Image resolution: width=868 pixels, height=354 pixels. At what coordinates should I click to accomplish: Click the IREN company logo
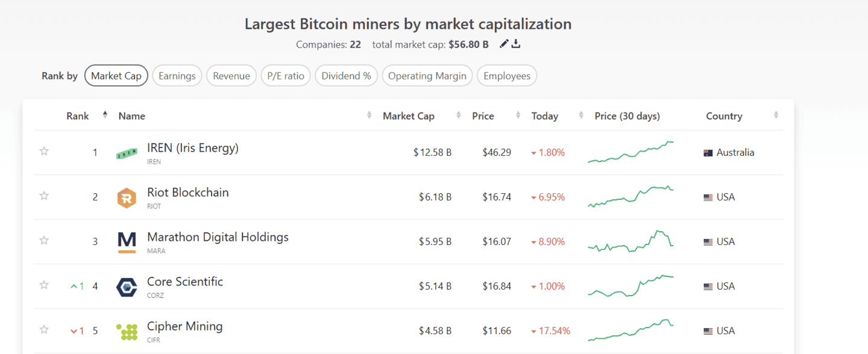127,154
